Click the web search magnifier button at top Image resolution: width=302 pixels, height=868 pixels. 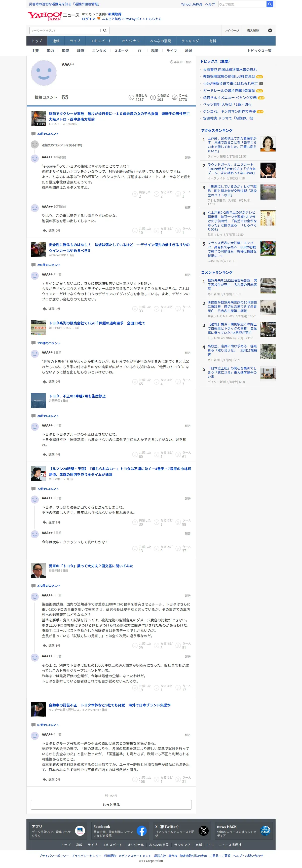(269, 4)
